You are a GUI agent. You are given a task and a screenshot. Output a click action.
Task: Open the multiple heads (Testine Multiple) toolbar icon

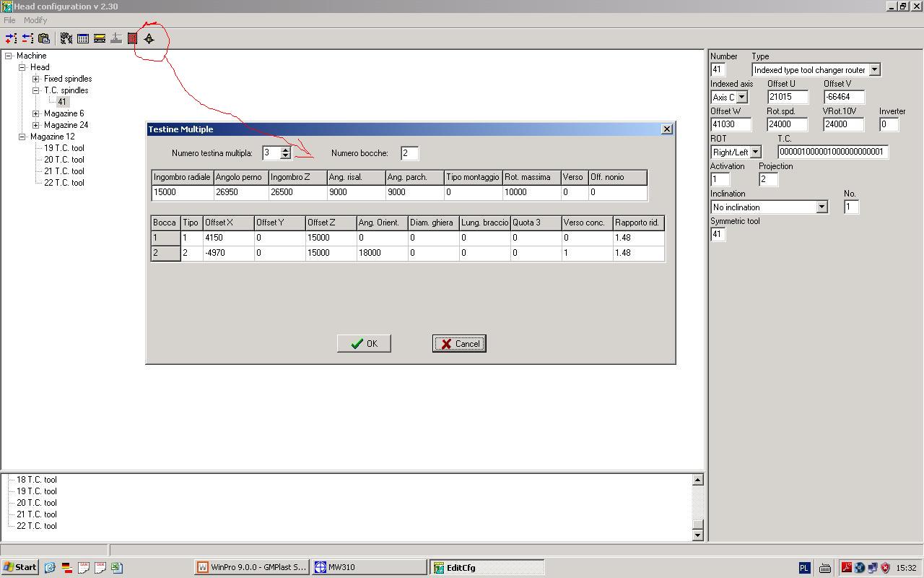(149, 38)
